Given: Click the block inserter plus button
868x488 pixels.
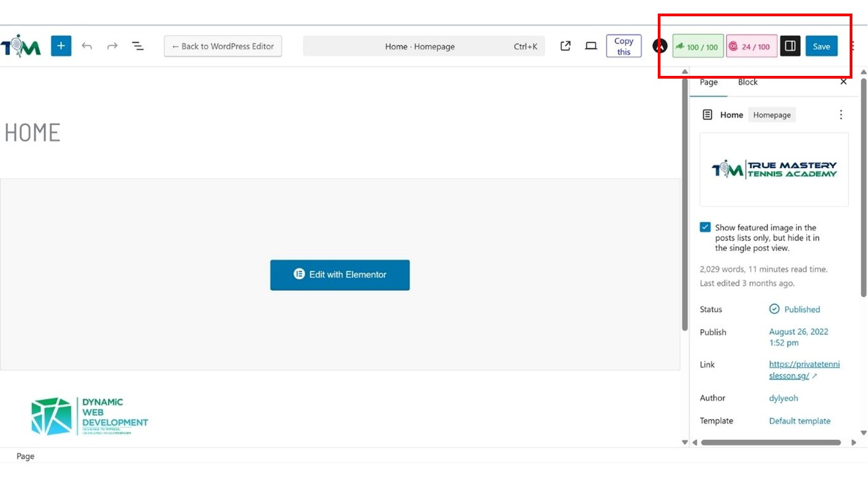Looking at the screenshot, I should tap(61, 46).
